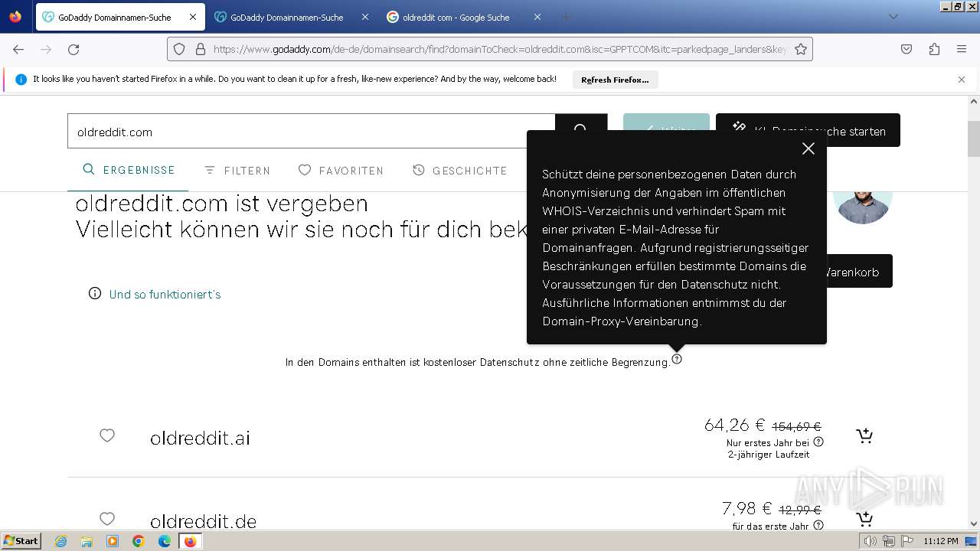
Task: Click the search magnifier button
Action: click(580, 130)
